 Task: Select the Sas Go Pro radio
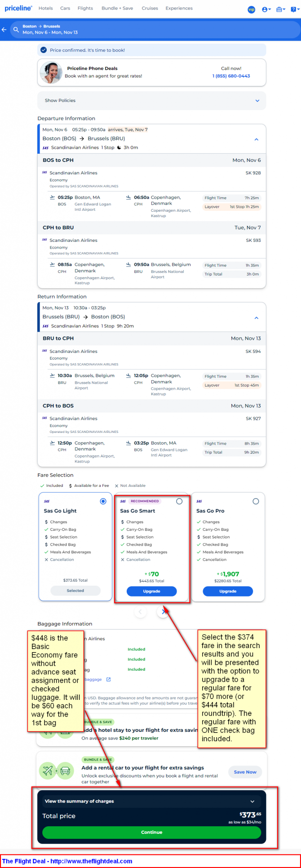point(256,501)
